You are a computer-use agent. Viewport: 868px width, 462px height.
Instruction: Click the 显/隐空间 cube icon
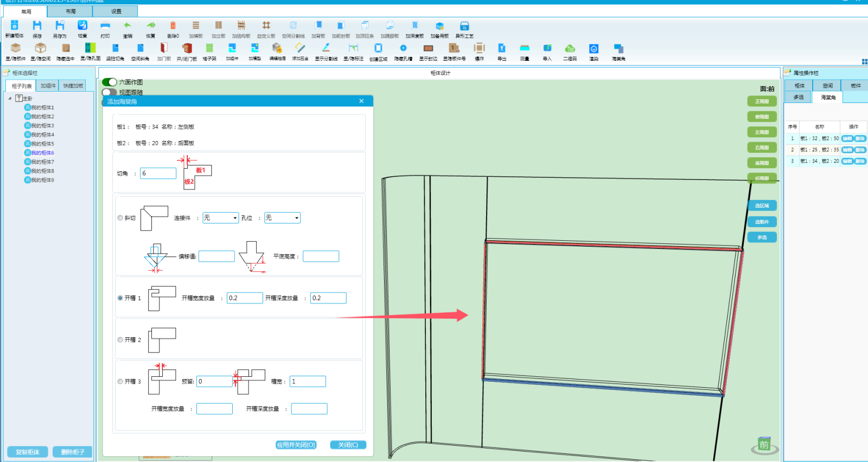coord(41,48)
